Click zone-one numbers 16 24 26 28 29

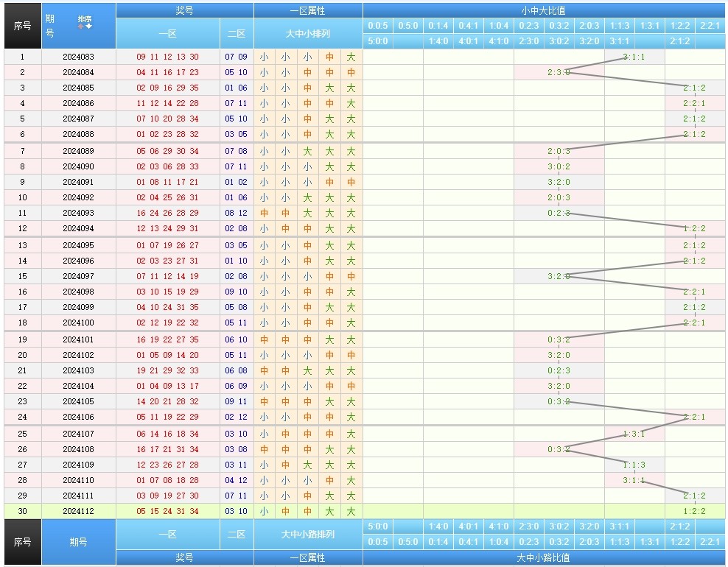(x=167, y=213)
